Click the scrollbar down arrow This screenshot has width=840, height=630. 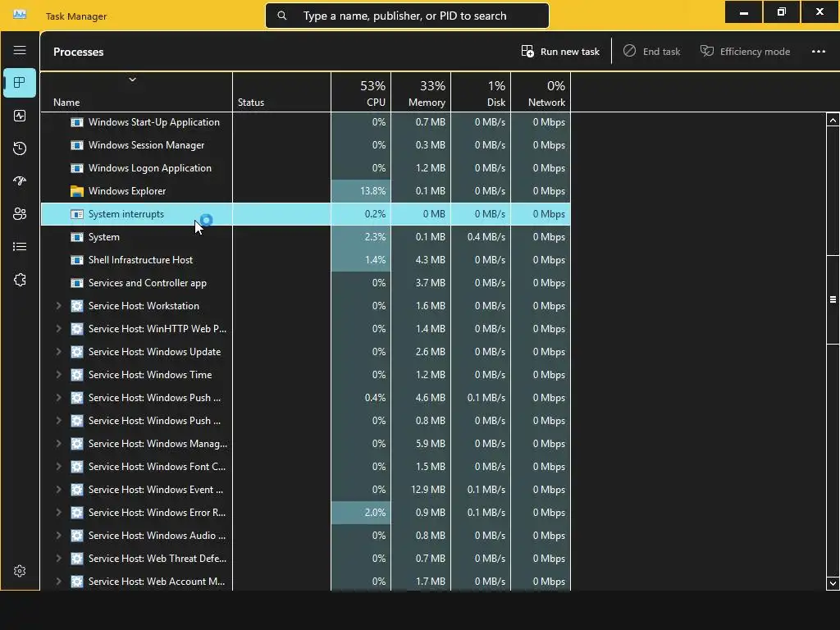click(x=833, y=583)
